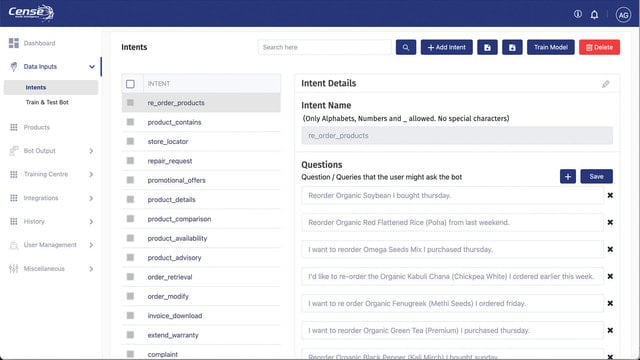Remove the 'Organic Fenugreek' question
Viewport: 640px width, 360px height.
pos(610,303)
